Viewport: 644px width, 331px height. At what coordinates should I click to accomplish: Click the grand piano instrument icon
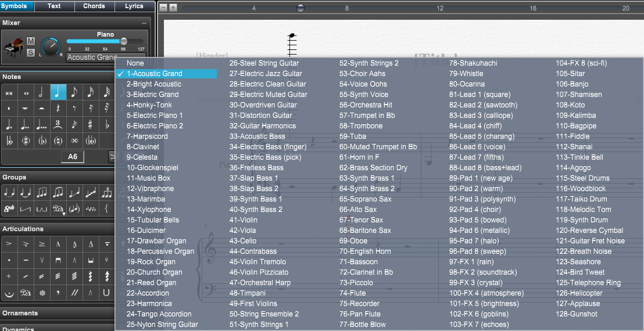click(x=13, y=46)
